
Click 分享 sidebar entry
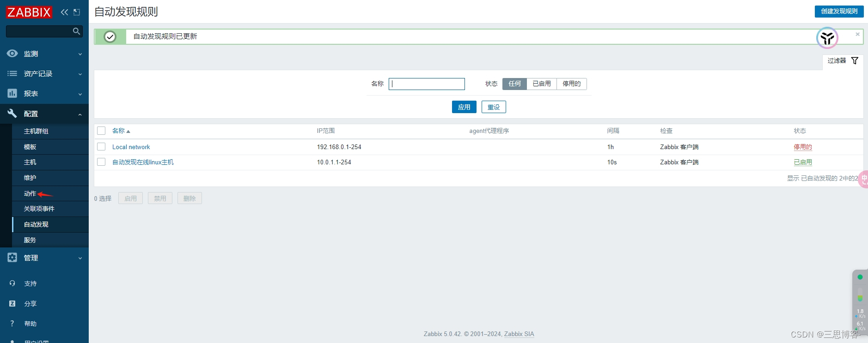click(31, 304)
